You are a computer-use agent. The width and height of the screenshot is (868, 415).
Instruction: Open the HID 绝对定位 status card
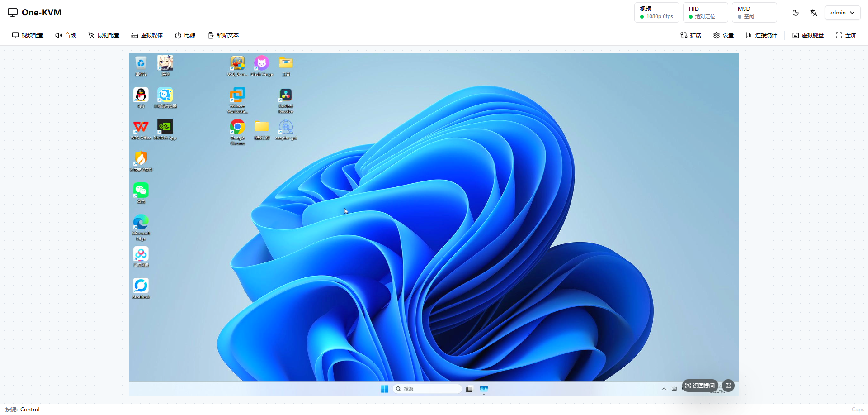coord(705,13)
